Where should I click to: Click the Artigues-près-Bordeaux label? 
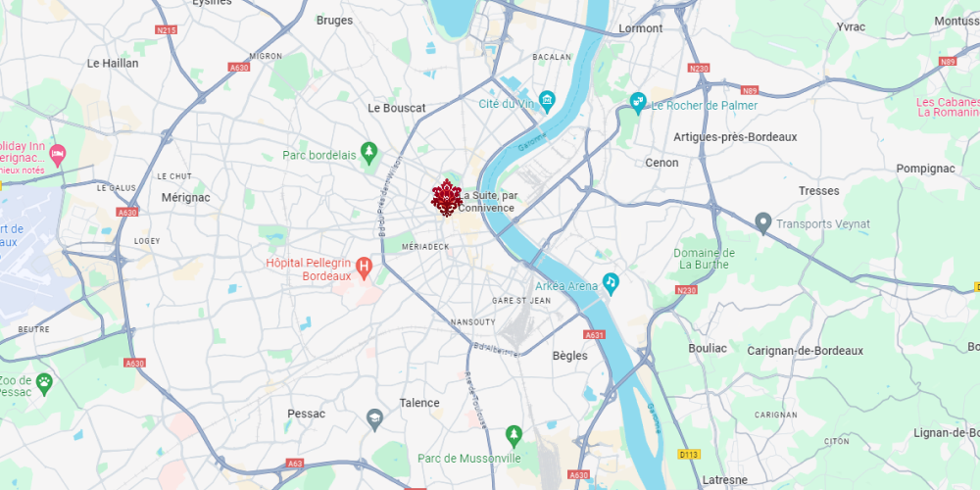pyautogui.click(x=735, y=137)
